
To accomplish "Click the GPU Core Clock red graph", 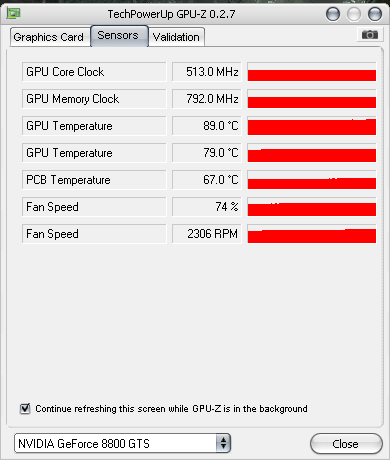I will 312,72.
